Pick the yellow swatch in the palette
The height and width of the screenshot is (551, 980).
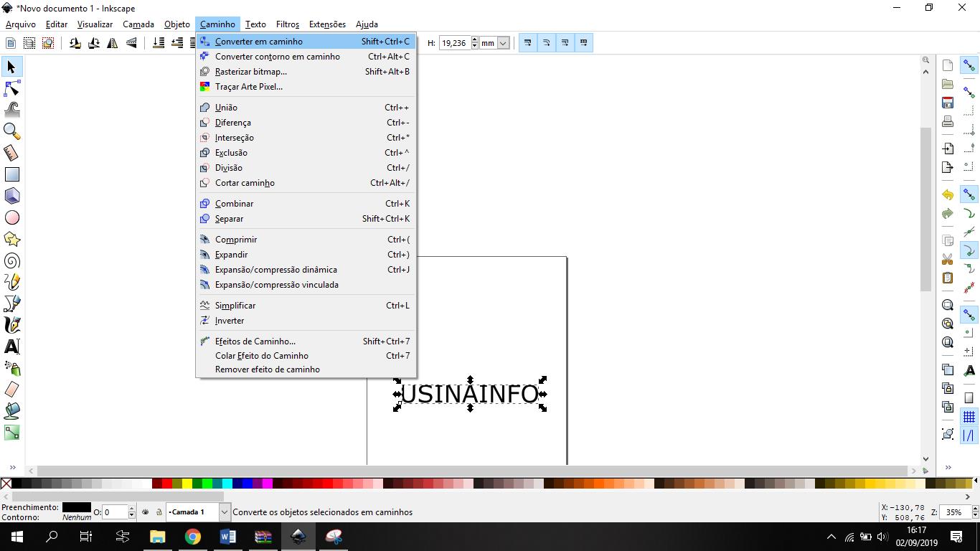click(x=187, y=484)
